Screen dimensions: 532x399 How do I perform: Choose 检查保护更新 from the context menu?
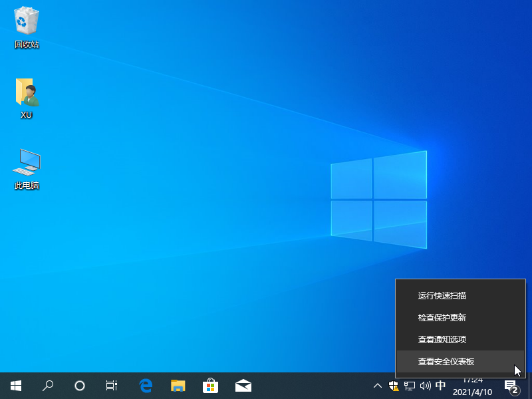[442, 318]
